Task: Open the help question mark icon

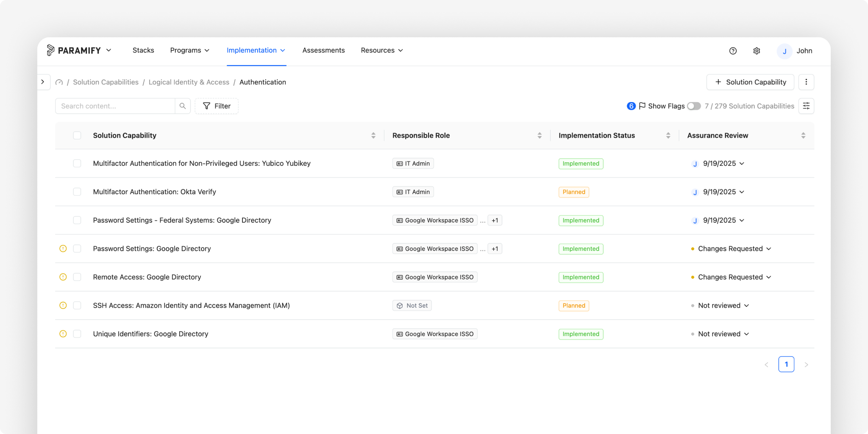Action: 733,51
